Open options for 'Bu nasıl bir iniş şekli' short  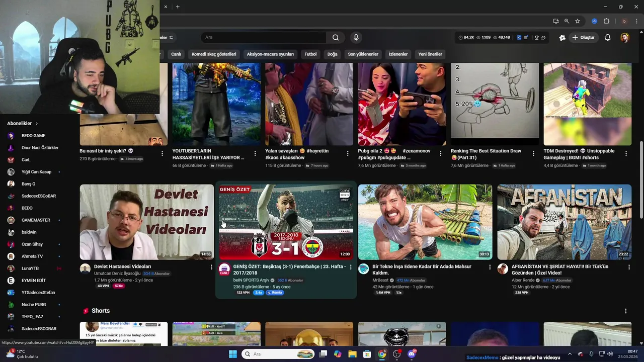pos(162,153)
